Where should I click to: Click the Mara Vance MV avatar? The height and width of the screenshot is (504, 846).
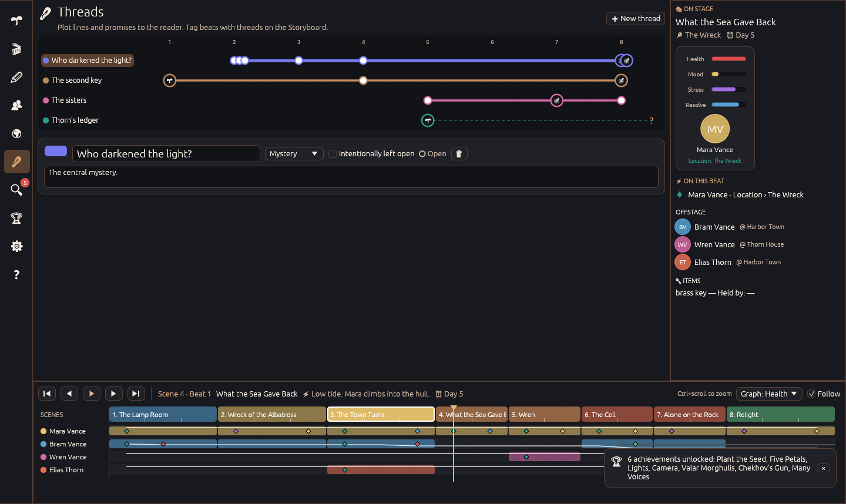point(715,129)
